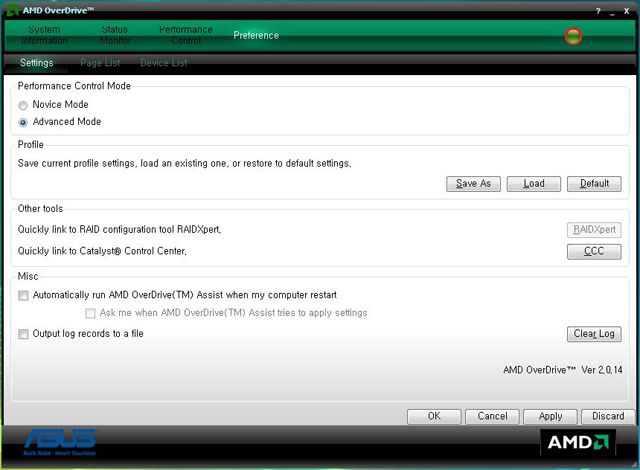Click Save As profile button
Screen dimensions: 640x470
tap(473, 184)
